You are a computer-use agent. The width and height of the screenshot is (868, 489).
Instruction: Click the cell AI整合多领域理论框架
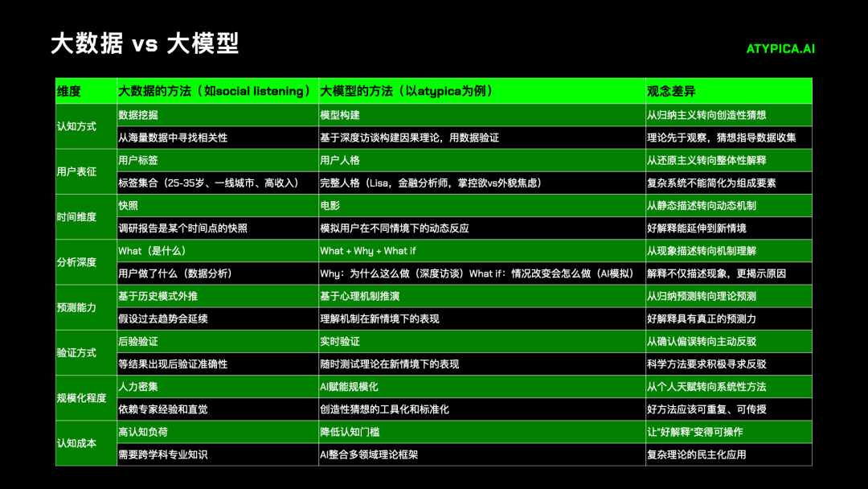click(481, 454)
